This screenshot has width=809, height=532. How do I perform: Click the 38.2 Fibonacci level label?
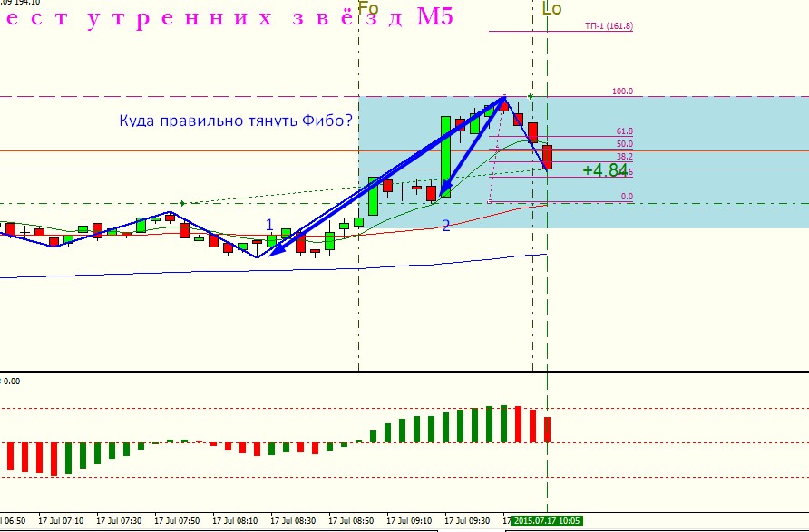(x=625, y=156)
